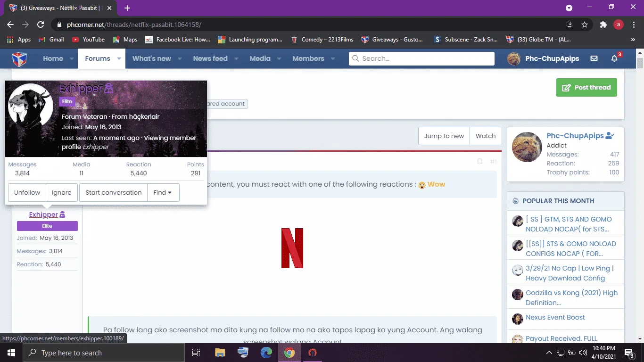Click the Chrome icon on the taskbar
Screen dimensions: 644x362
(x=289, y=353)
